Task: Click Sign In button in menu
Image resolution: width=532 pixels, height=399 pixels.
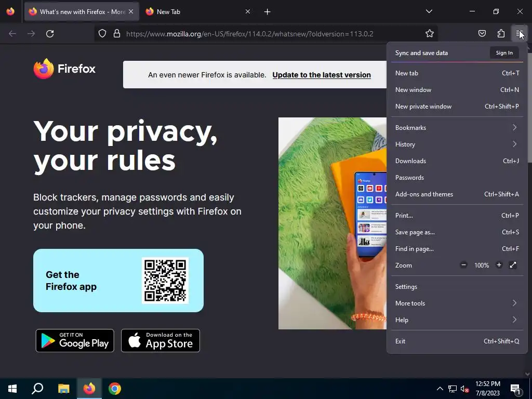Action: tap(504, 53)
